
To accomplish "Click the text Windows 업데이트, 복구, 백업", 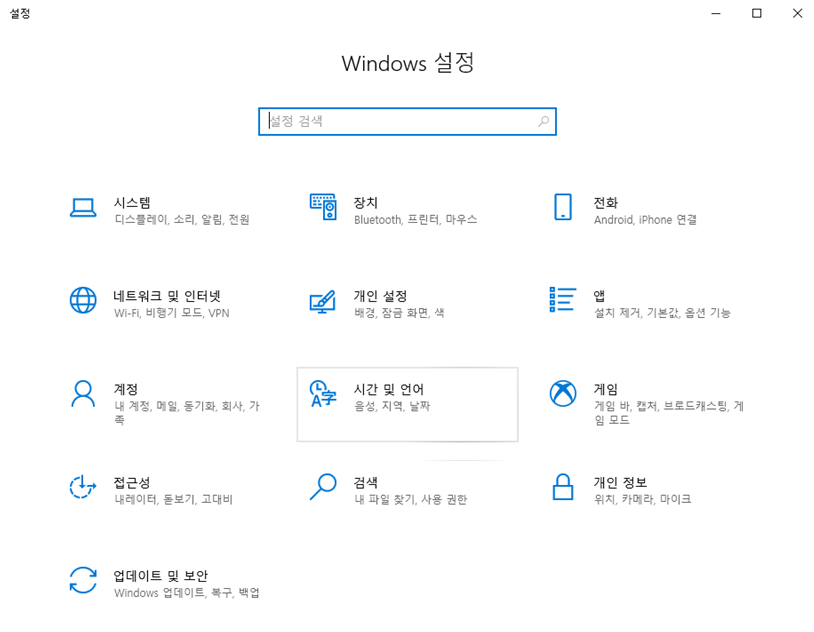I will pos(187,593).
